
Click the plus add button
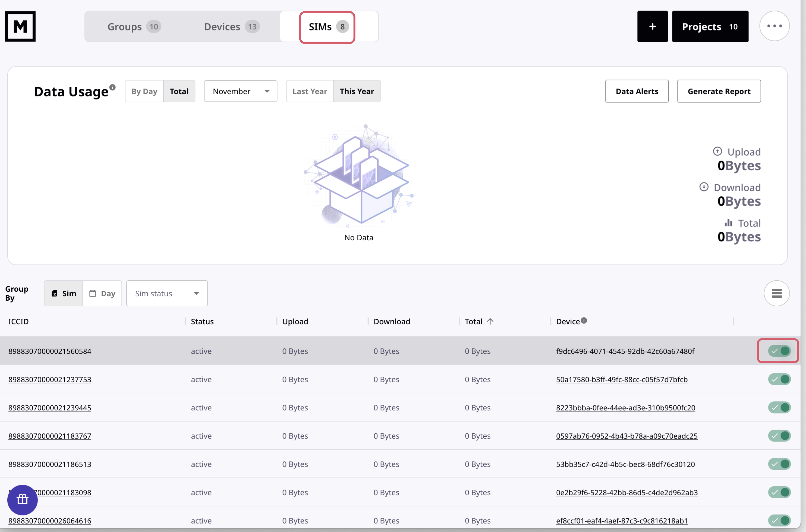tap(652, 26)
